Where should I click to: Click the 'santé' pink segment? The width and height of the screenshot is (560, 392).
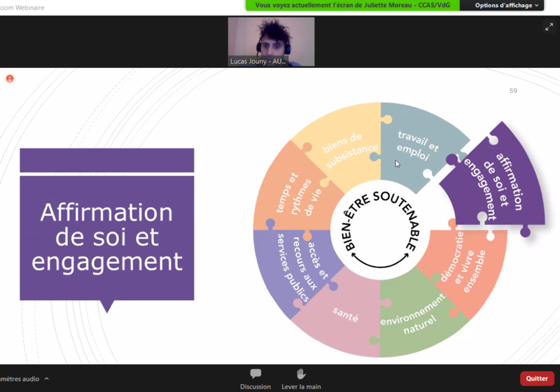coord(344,314)
